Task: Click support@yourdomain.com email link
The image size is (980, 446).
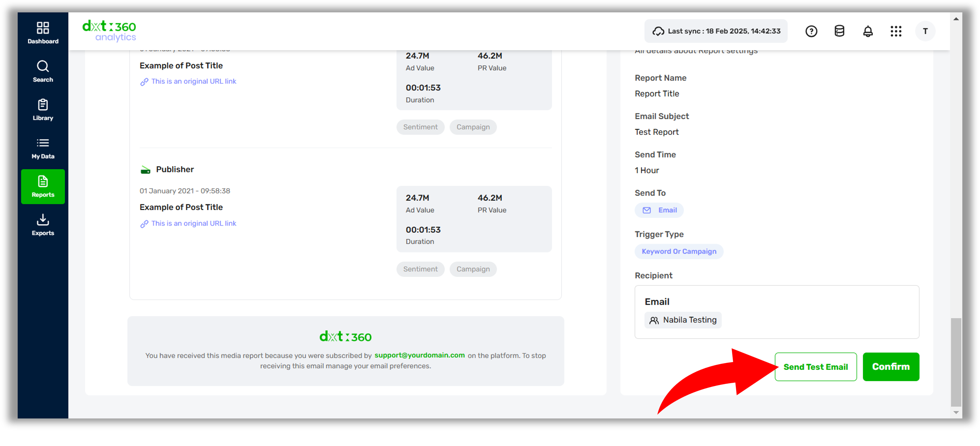Action: 419,355
